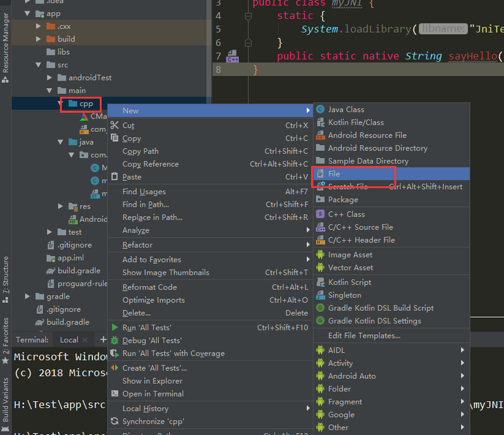
Task: Open the Activity submenu
Action: [x=391, y=363]
